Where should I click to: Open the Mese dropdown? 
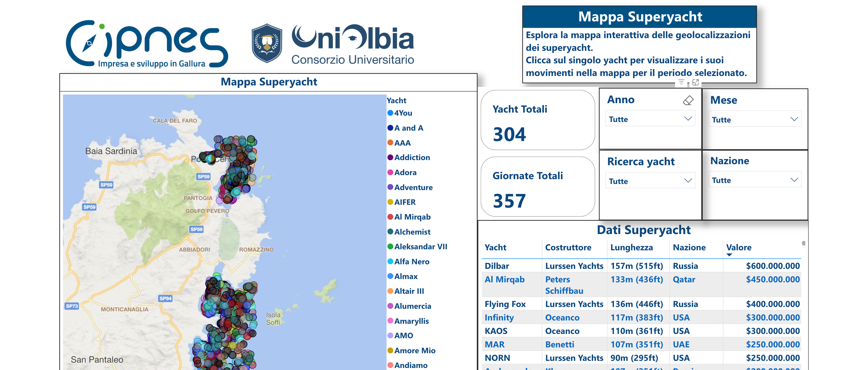[x=755, y=119]
